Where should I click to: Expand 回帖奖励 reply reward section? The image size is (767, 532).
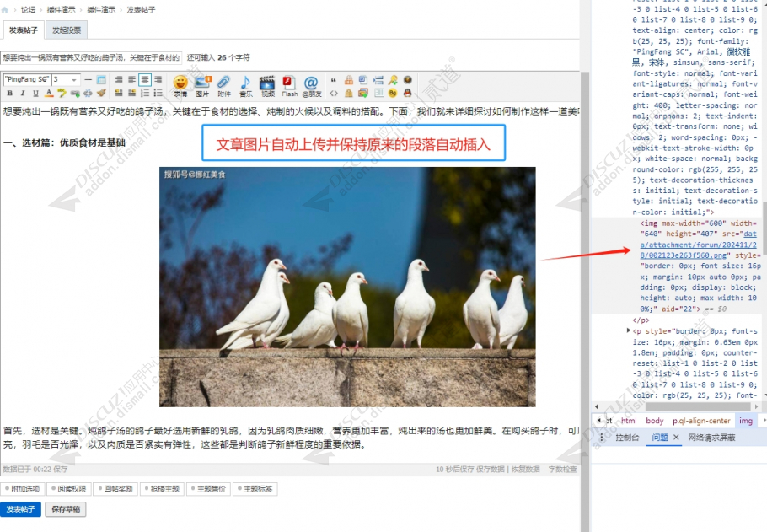point(115,488)
